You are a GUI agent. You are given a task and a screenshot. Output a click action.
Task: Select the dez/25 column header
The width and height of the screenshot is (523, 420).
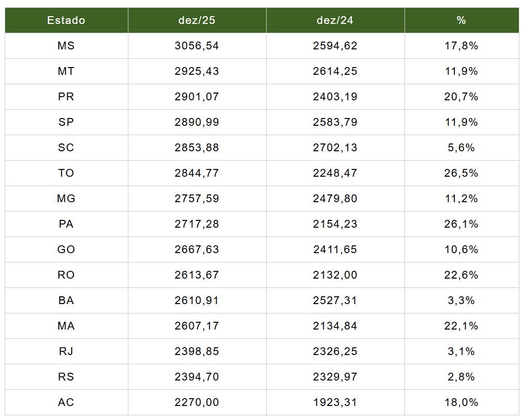click(x=197, y=20)
